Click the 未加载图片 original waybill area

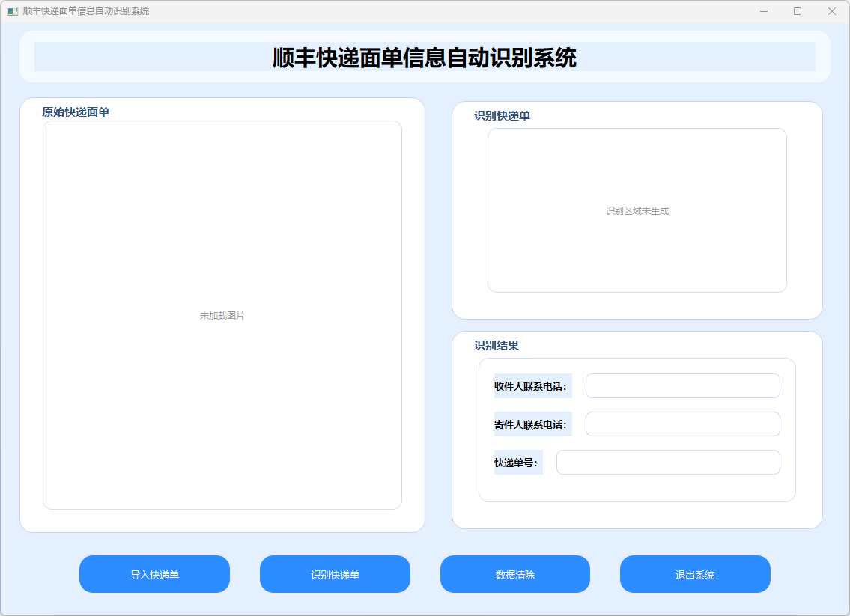click(x=222, y=315)
